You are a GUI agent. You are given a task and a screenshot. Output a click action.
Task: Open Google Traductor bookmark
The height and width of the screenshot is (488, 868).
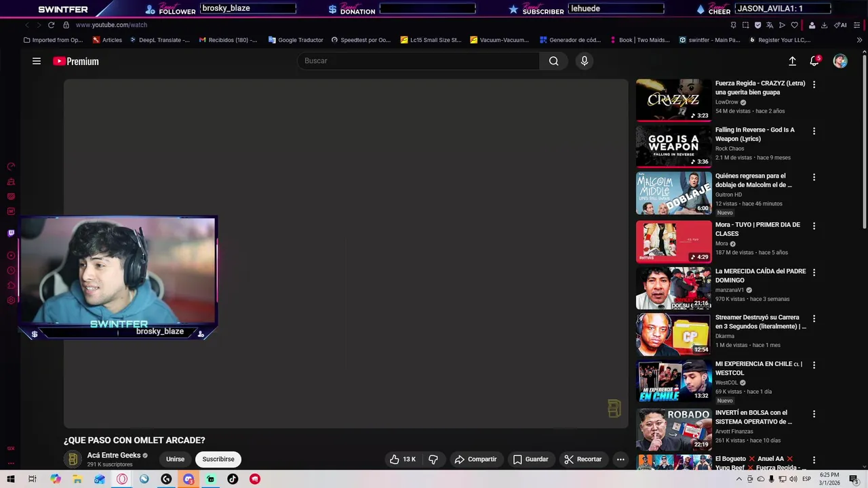click(x=296, y=40)
